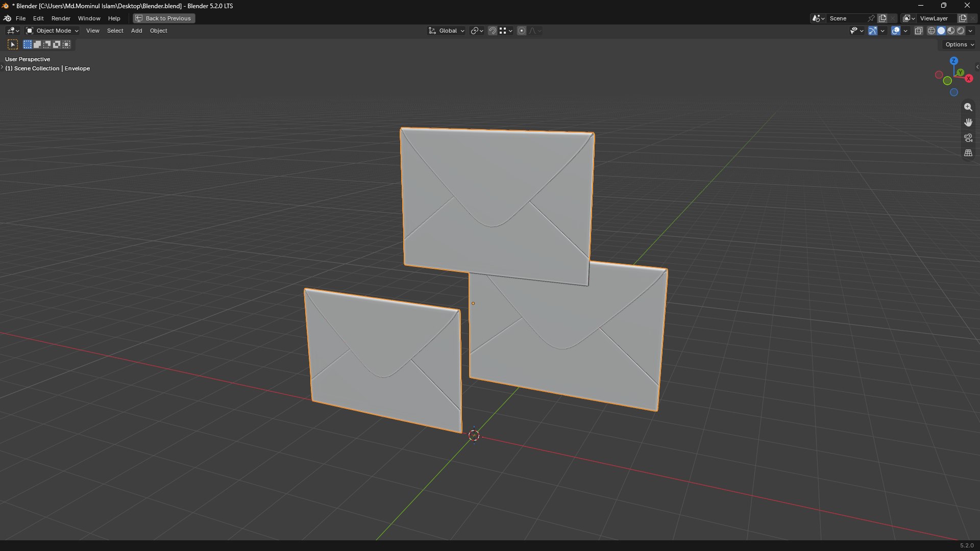Open the Add menu
This screenshot has width=980, height=551.
point(136,31)
